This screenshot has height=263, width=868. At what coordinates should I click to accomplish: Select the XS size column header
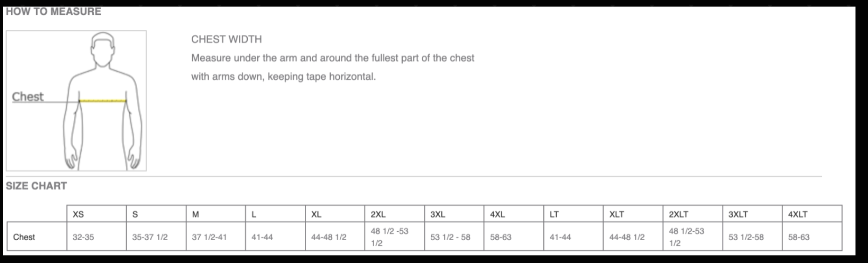point(78,215)
